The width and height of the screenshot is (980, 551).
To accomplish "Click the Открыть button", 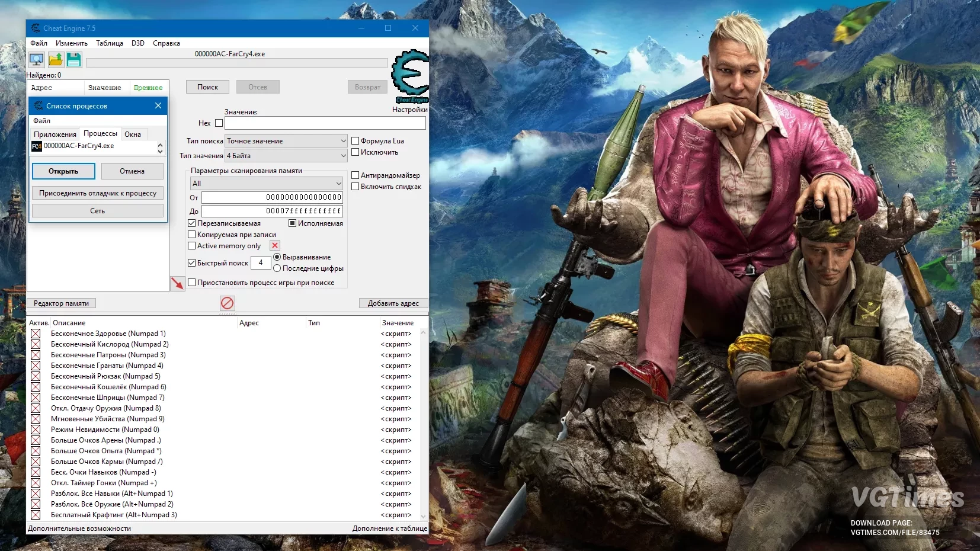I will [x=63, y=171].
